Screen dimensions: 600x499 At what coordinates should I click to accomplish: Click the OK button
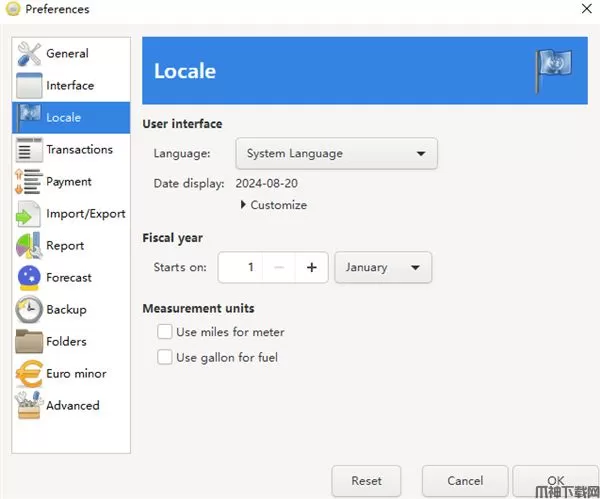(556, 481)
